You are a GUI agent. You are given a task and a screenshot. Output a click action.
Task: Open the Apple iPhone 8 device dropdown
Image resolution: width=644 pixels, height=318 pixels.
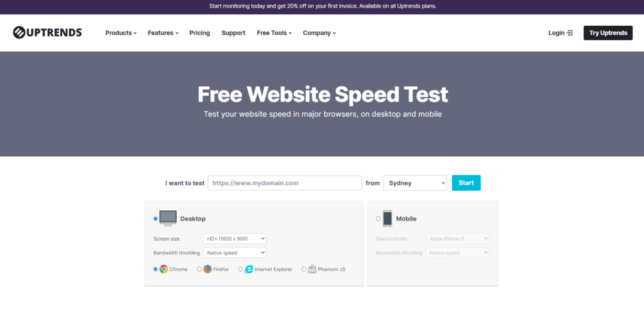point(458,239)
